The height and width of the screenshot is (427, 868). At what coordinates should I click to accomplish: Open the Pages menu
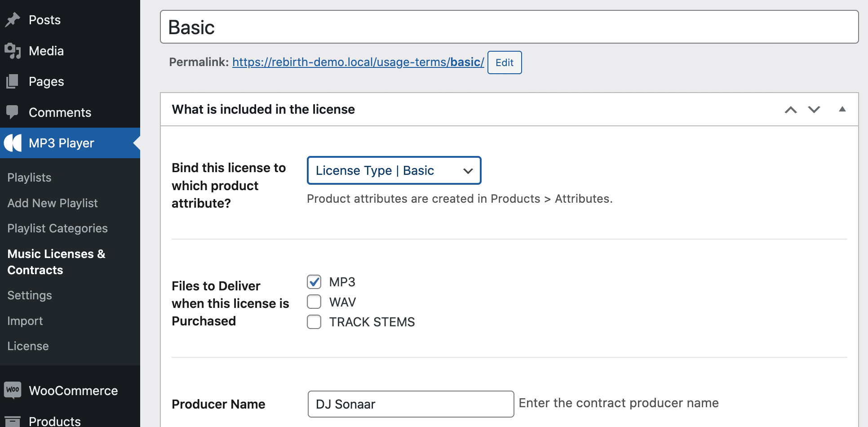click(70, 81)
